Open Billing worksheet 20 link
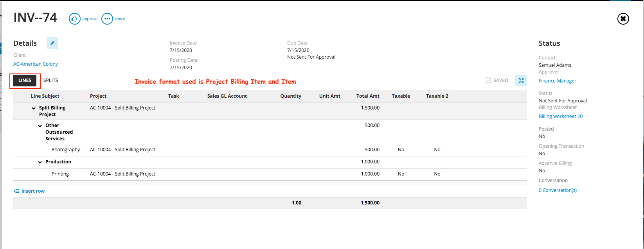Screen dimensions: 644x249 point(561,116)
